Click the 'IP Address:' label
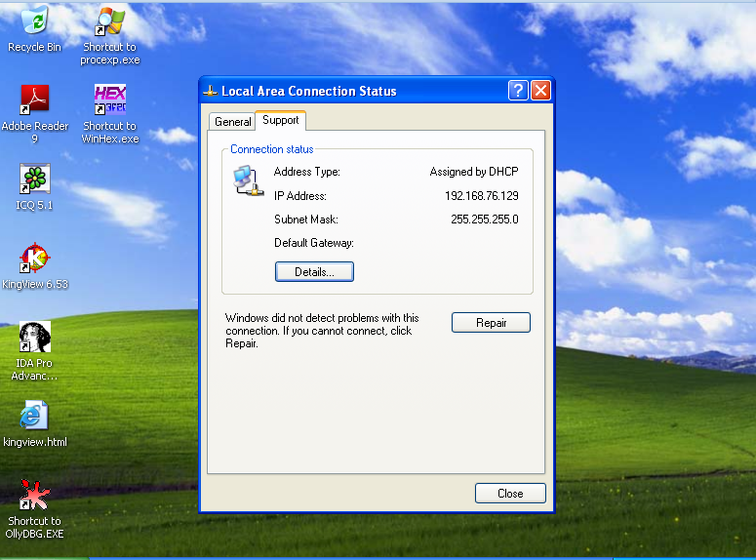 (x=299, y=196)
